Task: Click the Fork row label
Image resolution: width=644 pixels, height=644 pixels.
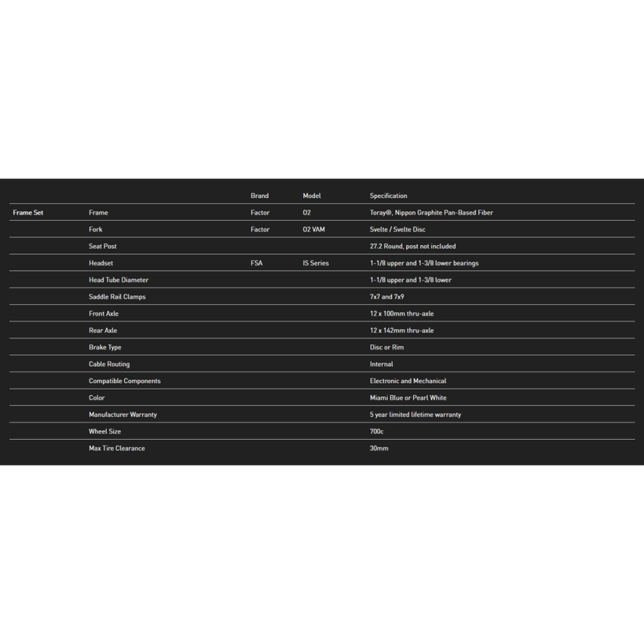Action: (x=95, y=229)
